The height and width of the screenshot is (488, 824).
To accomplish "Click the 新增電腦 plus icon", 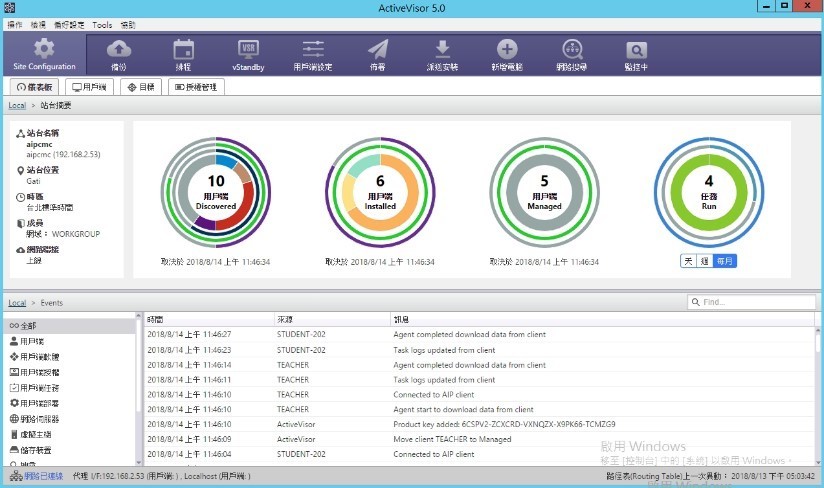I will pyautogui.click(x=507, y=49).
